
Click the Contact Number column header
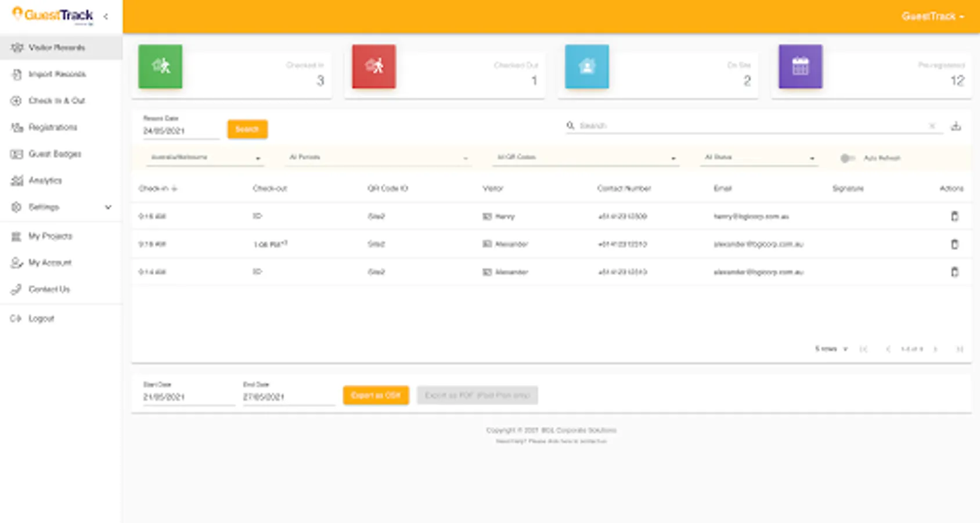[x=624, y=188]
